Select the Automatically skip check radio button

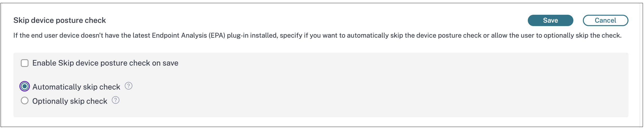(25, 86)
